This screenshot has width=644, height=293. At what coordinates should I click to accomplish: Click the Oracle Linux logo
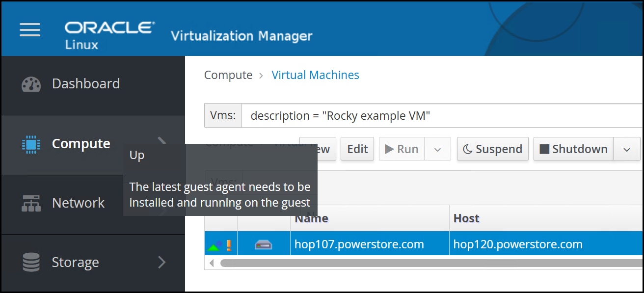pos(109,35)
